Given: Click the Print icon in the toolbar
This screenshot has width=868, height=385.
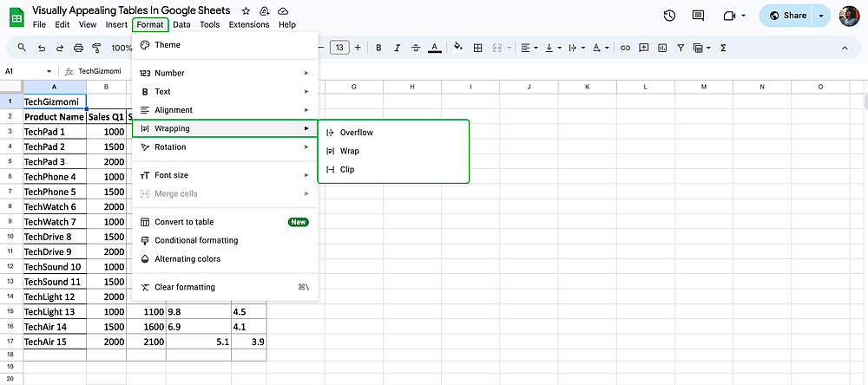Looking at the screenshot, I should tap(78, 49).
